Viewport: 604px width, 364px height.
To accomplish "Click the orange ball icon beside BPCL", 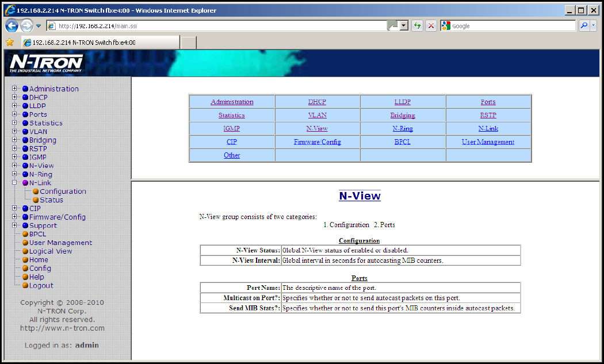I will [25, 234].
